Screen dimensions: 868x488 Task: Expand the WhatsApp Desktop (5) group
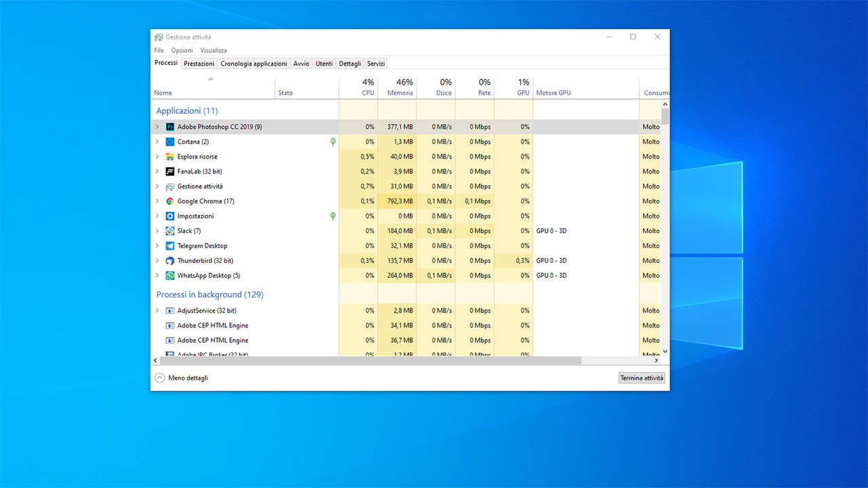tap(157, 276)
